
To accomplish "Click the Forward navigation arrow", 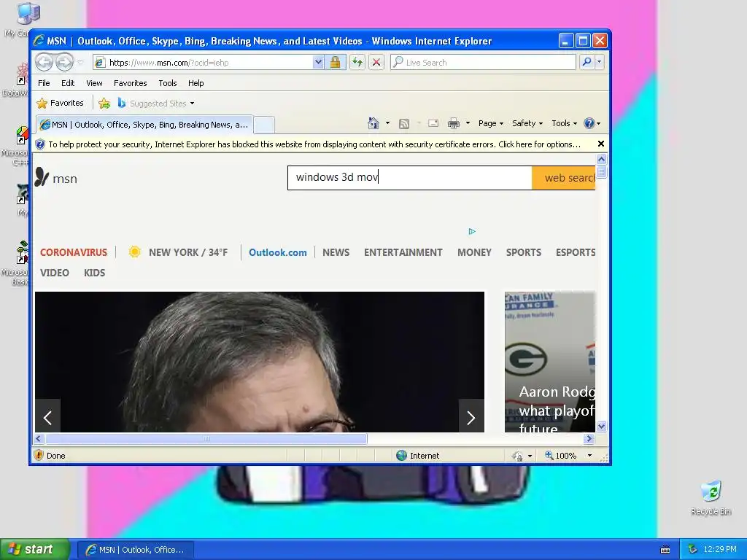I will (x=65, y=62).
